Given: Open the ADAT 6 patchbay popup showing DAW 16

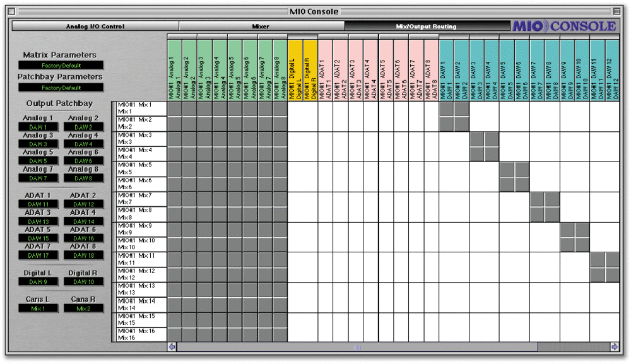Looking at the screenshot, I should 83,238.
